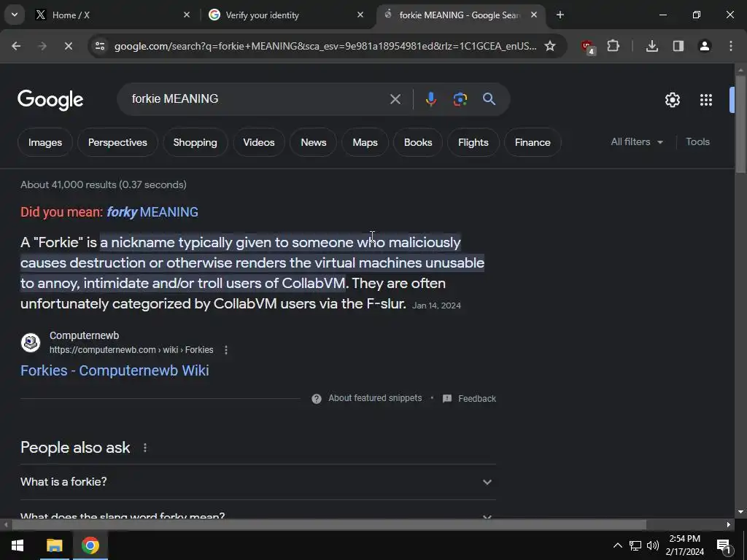Click the URL address bar
Screen dimensions: 747x560
click(x=325, y=46)
